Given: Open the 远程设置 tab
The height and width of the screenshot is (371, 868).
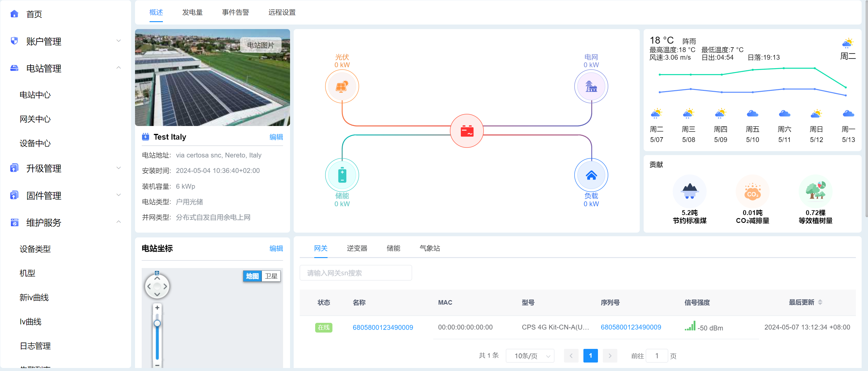Looking at the screenshot, I should 282,12.
